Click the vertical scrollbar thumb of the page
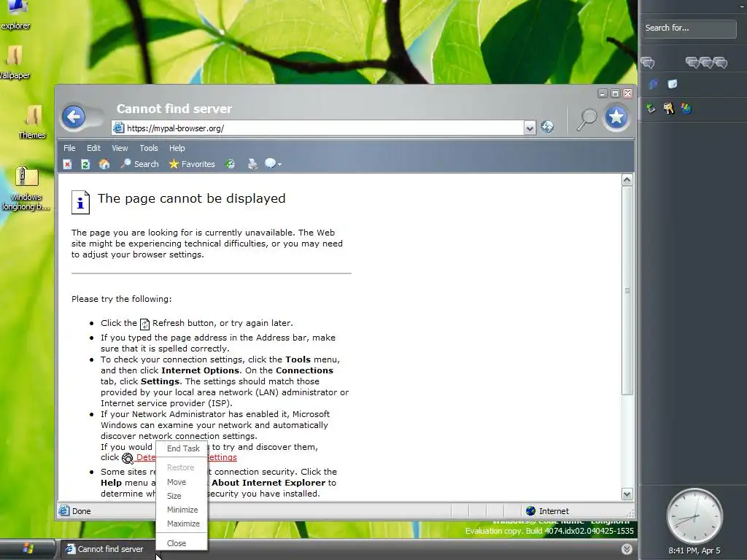Screen dimensions: 747x560 coord(627,290)
